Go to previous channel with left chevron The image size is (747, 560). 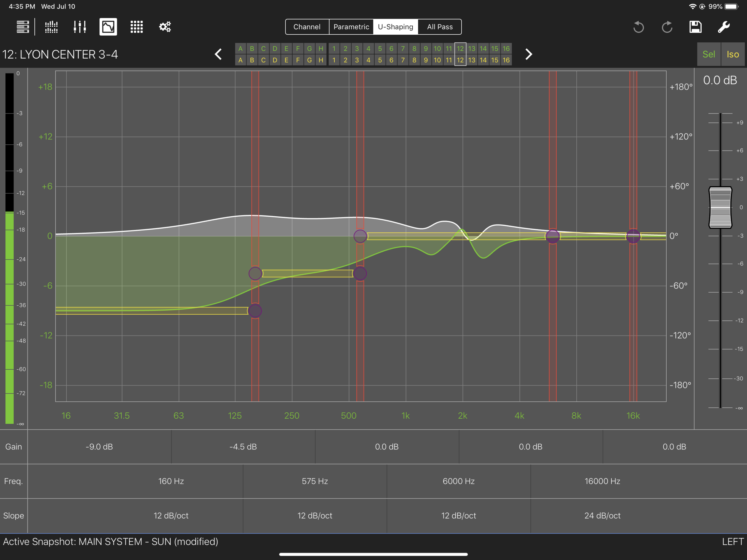click(218, 54)
